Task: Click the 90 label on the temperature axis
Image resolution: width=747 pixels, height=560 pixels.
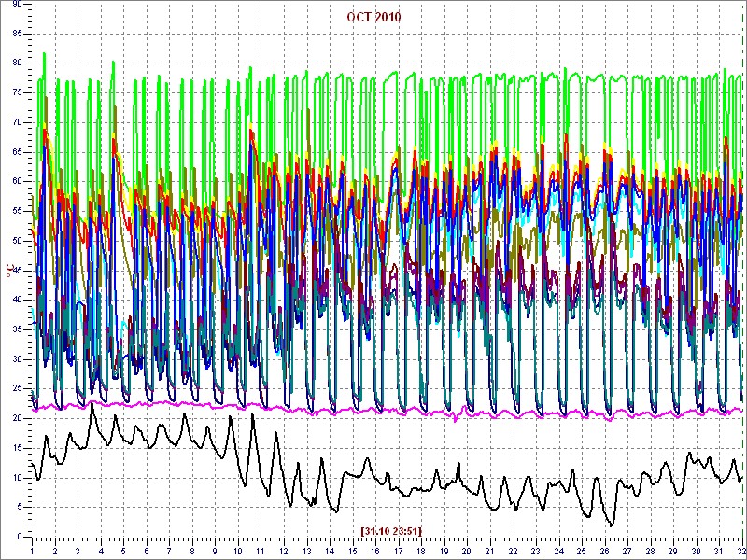Action: click(17, 5)
